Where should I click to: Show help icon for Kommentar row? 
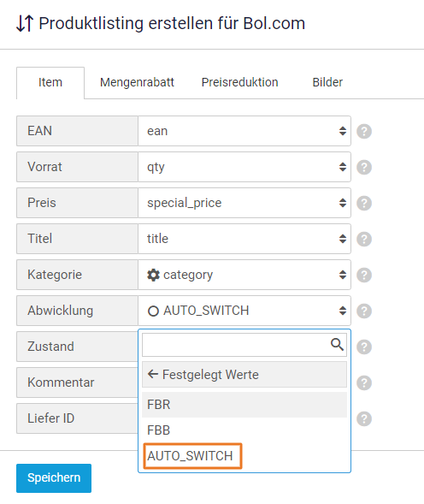[364, 382]
